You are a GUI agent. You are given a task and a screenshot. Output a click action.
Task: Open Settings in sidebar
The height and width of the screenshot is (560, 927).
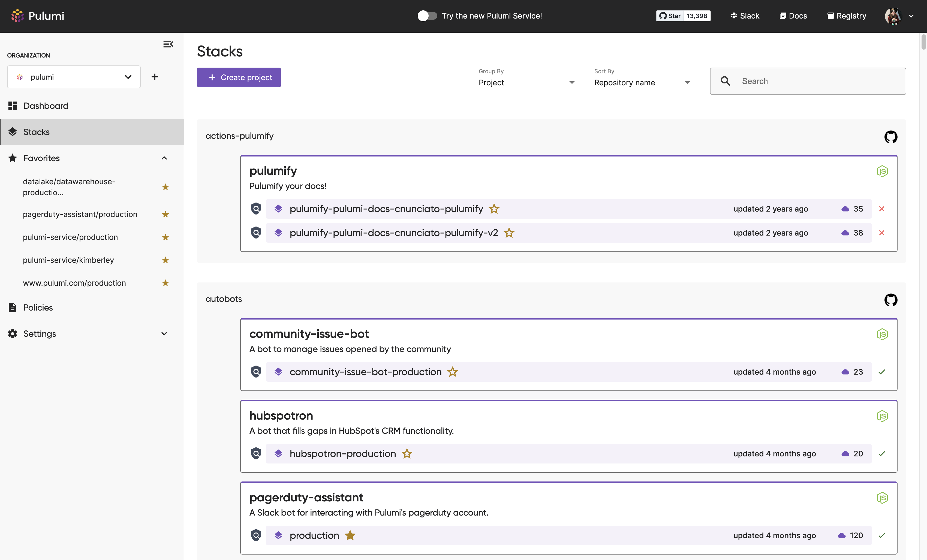(x=40, y=334)
